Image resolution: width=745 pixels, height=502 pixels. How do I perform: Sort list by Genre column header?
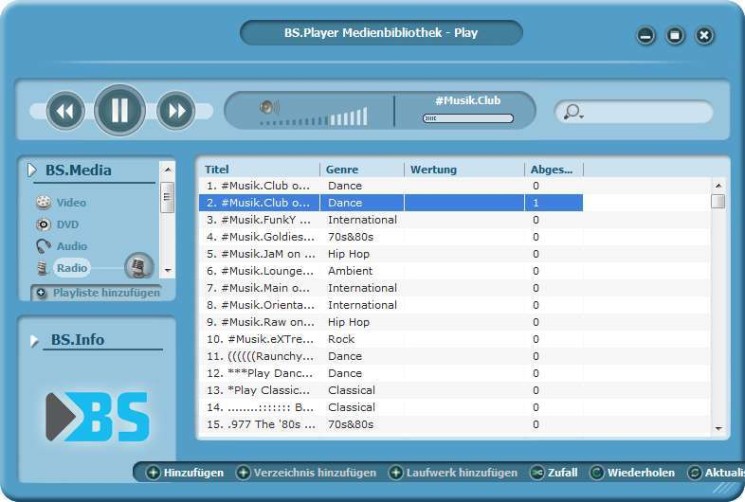pyautogui.click(x=342, y=169)
